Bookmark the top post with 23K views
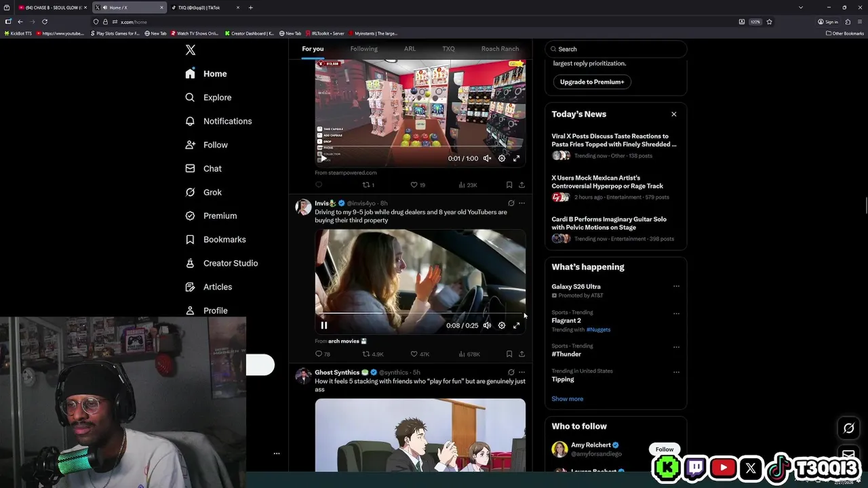Image resolution: width=868 pixels, height=488 pixels. [509, 184]
